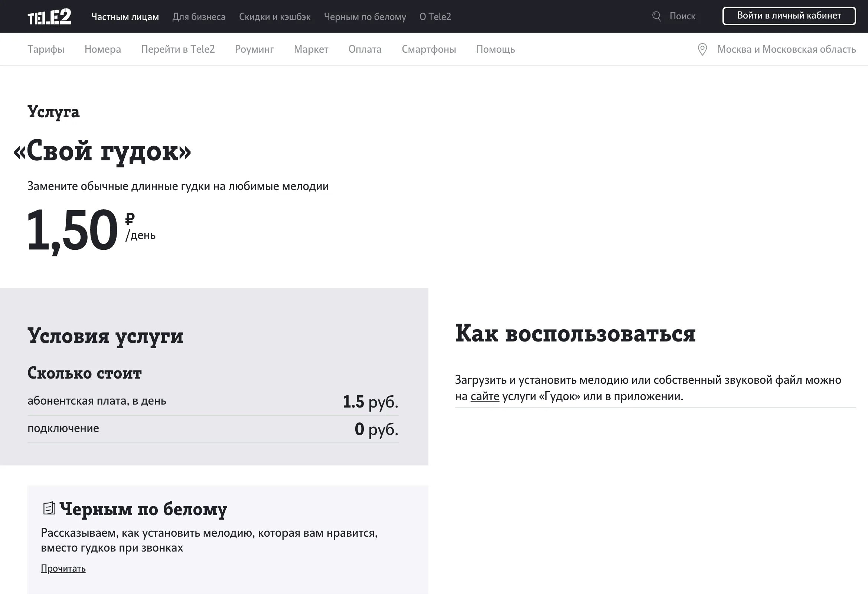Click the 1.5 руб. value

coord(371,401)
